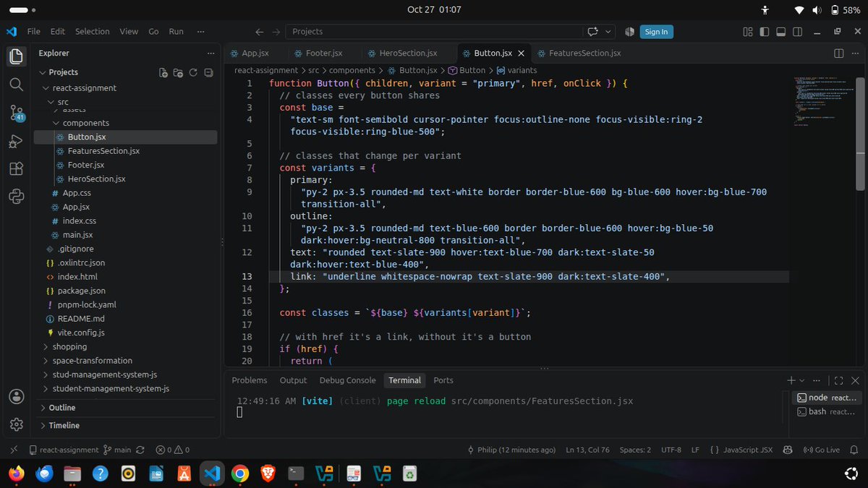Open the File menu
Screen dimensions: 868x488
33,32
